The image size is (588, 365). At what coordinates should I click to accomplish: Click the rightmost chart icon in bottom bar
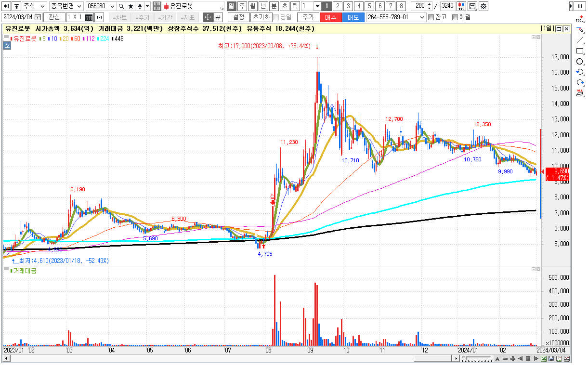point(567,359)
